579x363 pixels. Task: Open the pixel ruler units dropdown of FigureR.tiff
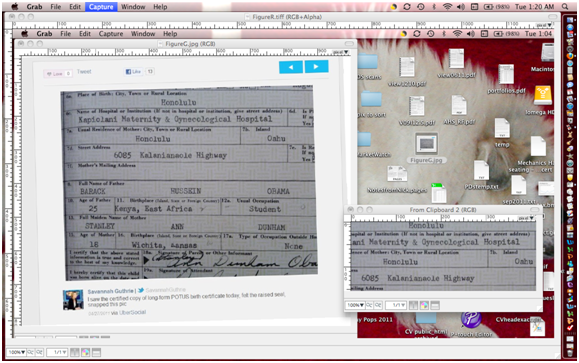[x=546, y=25]
